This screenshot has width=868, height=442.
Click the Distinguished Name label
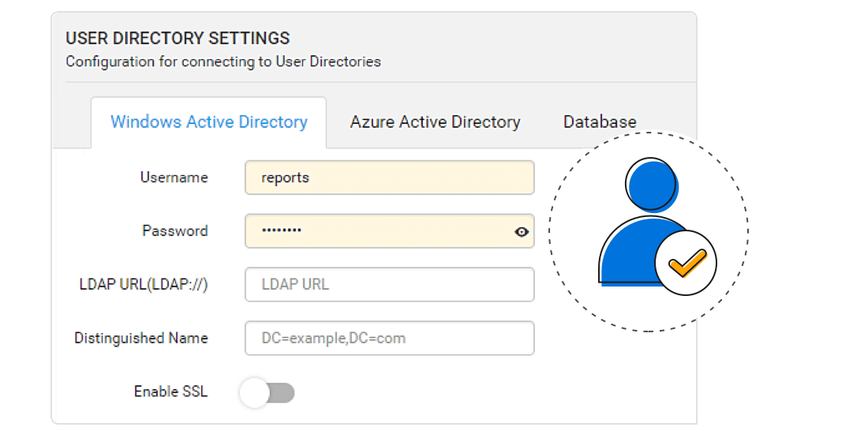[x=141, y=338]
